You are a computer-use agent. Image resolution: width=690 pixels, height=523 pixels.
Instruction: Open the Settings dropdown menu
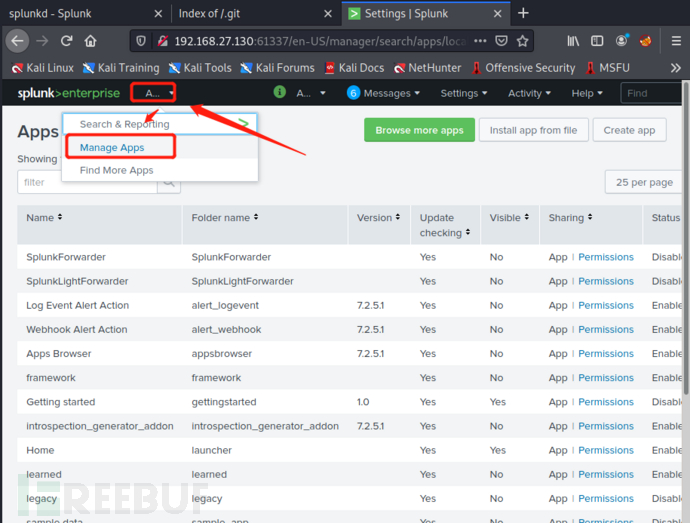point(464,93)
